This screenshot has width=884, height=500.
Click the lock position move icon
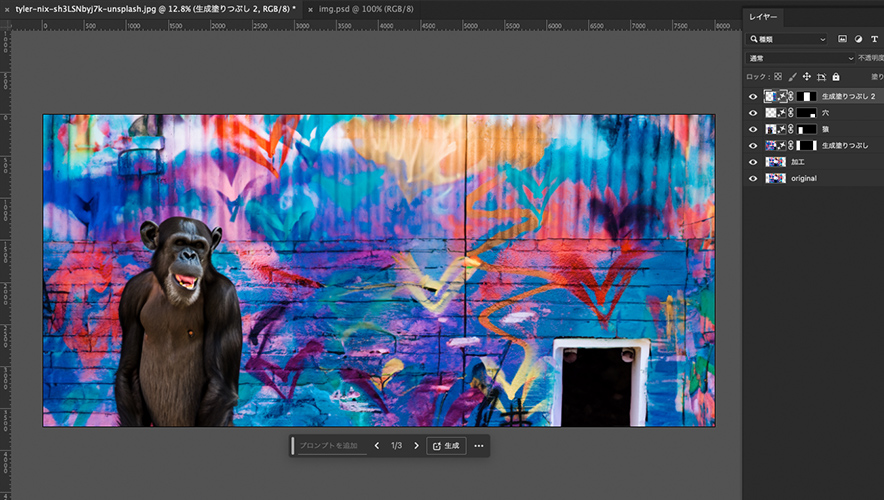pyautogui.click(x=806, y=76)
